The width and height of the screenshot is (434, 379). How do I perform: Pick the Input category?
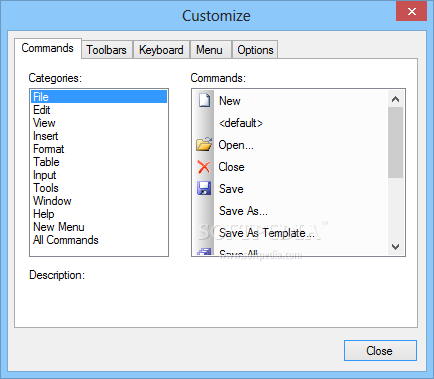click(99, 175)
